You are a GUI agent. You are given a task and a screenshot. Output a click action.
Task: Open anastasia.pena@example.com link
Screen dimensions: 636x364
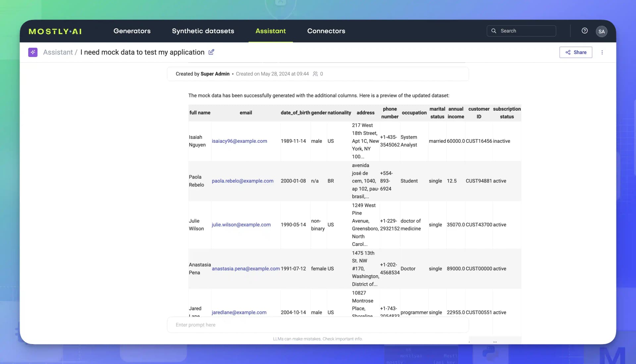tap(246, 269)
